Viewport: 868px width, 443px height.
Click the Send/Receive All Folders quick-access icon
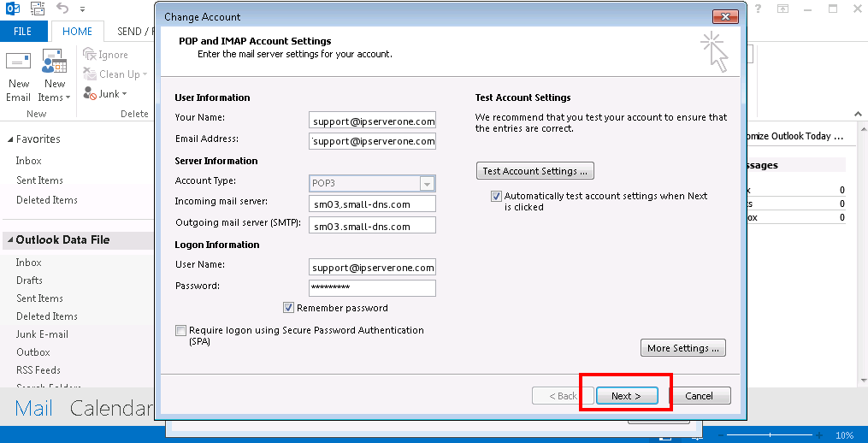38,10
